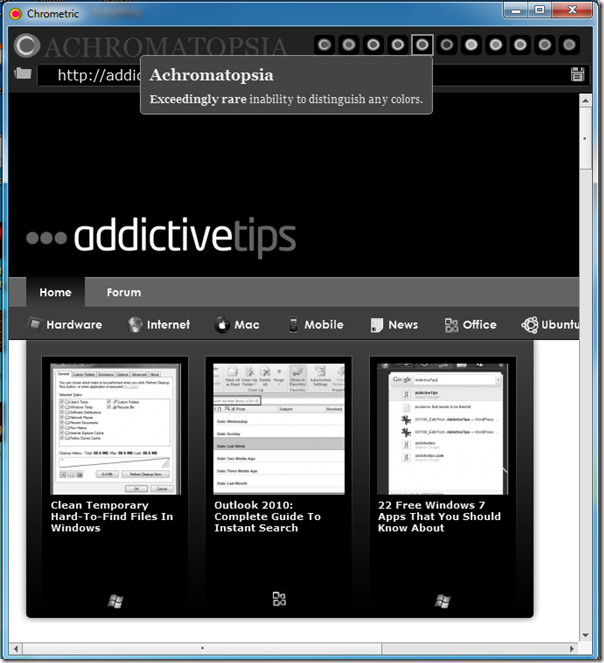Select the sixth vision mode circle
604x663 pixels.
click(x=447, y=45)
